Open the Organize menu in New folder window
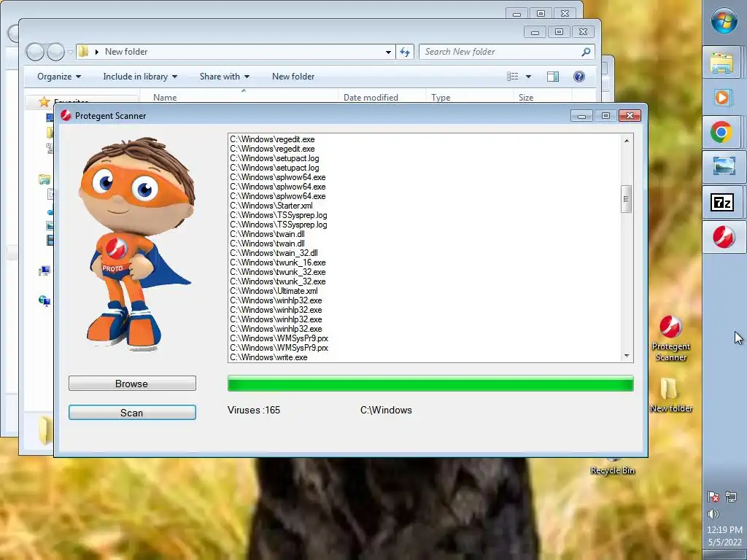The width and height of the screenshot is (747, 560). click(x=59, y=76)
